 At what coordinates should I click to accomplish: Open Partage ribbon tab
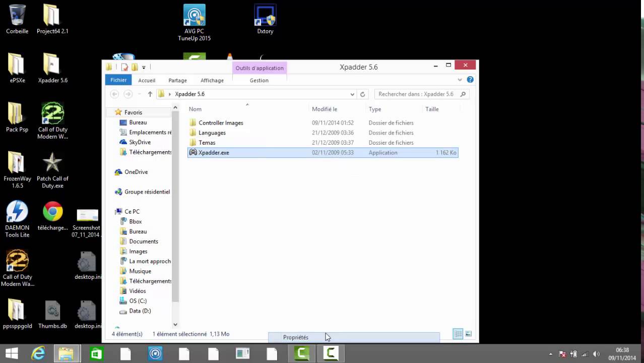click(x=177, y=80)
